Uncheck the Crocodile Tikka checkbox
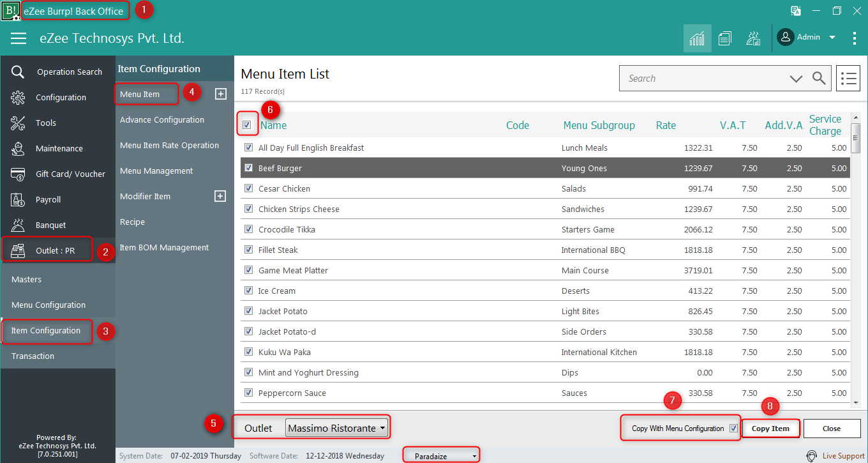868x463 pixels. (249, 229)
